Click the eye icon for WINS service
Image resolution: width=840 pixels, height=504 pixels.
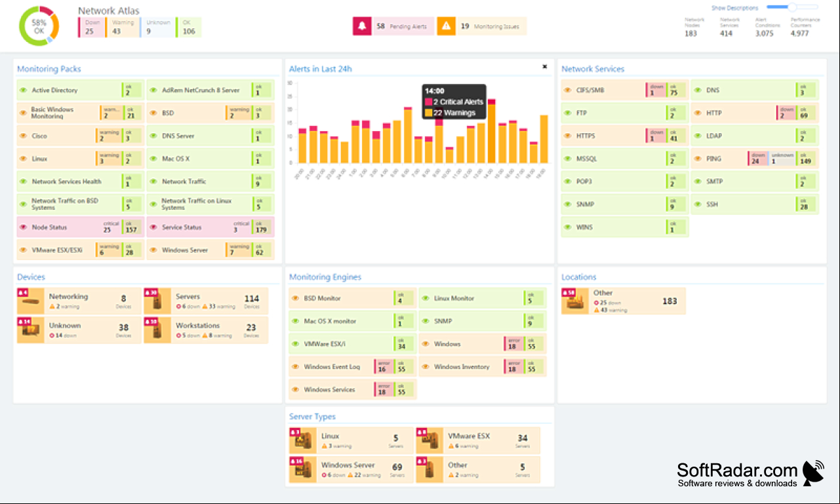[x=567, y=227]
